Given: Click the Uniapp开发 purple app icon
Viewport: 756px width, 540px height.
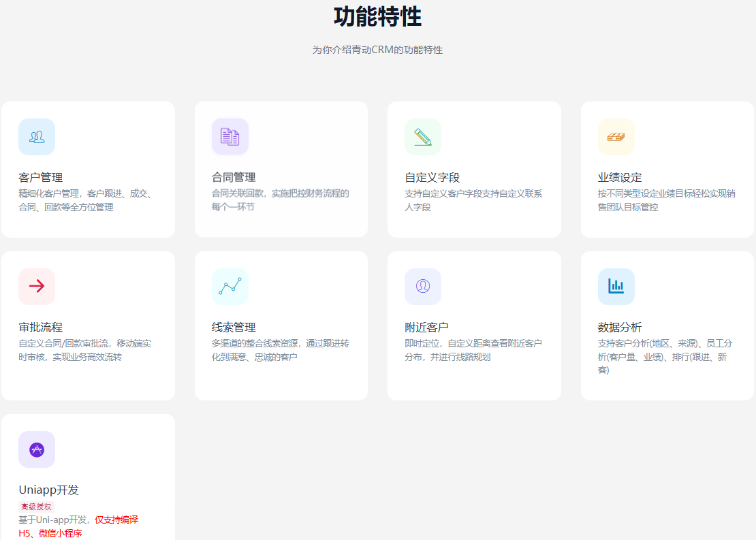Looking at the screenshot, I should [37, 449].
